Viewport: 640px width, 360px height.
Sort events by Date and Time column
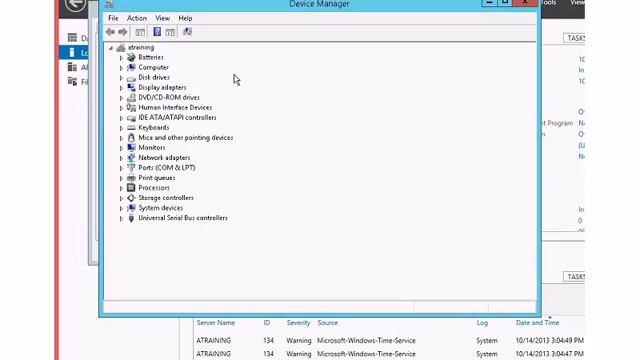coord(537,323)
